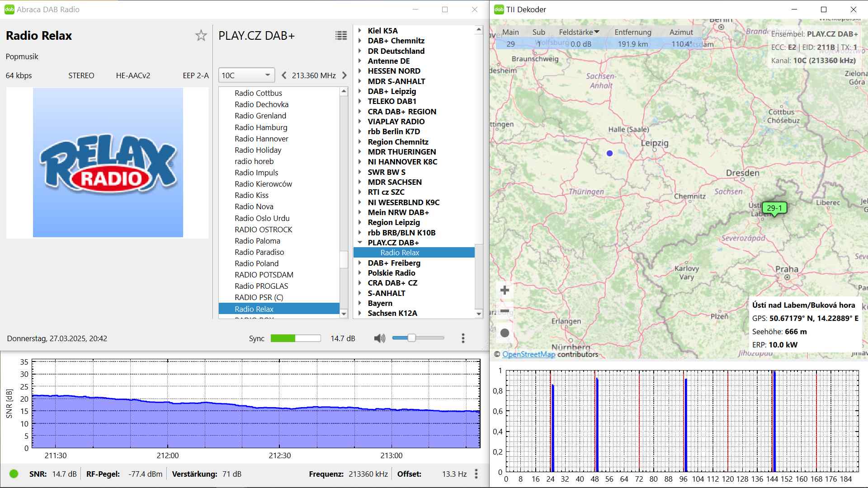
Task: Click the map center/record dot button
Action: click(505, 333)
